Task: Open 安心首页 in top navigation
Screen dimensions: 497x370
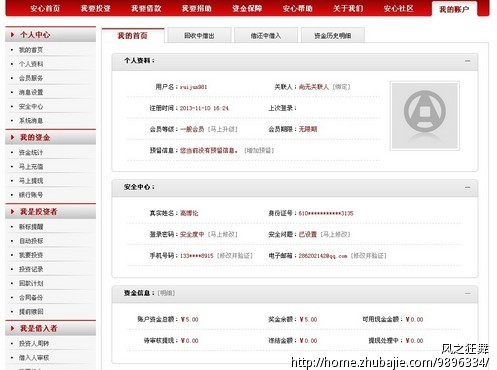Action: coord(45,8)
